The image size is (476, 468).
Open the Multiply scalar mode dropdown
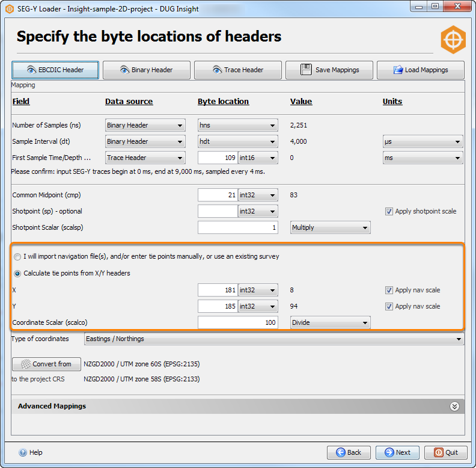(x=331, y=227)
